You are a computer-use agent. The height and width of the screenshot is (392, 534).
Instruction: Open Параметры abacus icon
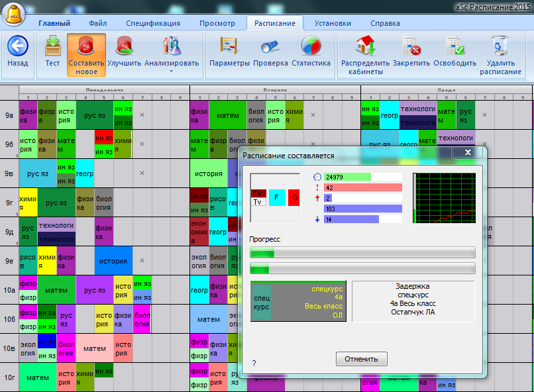point(229,46)
